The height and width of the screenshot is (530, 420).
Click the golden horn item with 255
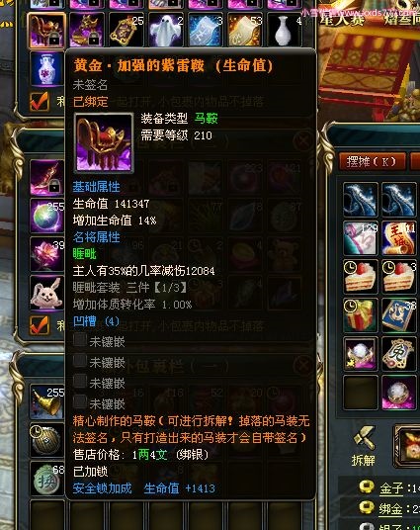click(47, 401)
